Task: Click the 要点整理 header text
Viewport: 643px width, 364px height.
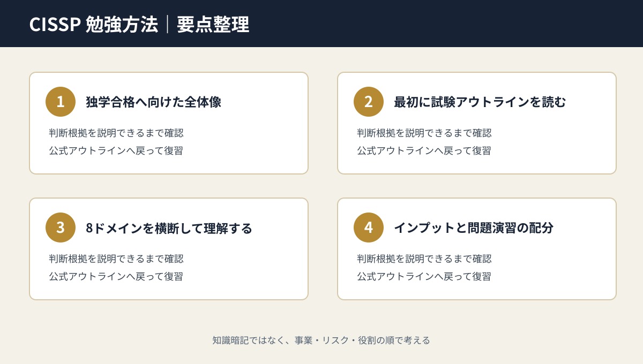Action: point(213,25)
